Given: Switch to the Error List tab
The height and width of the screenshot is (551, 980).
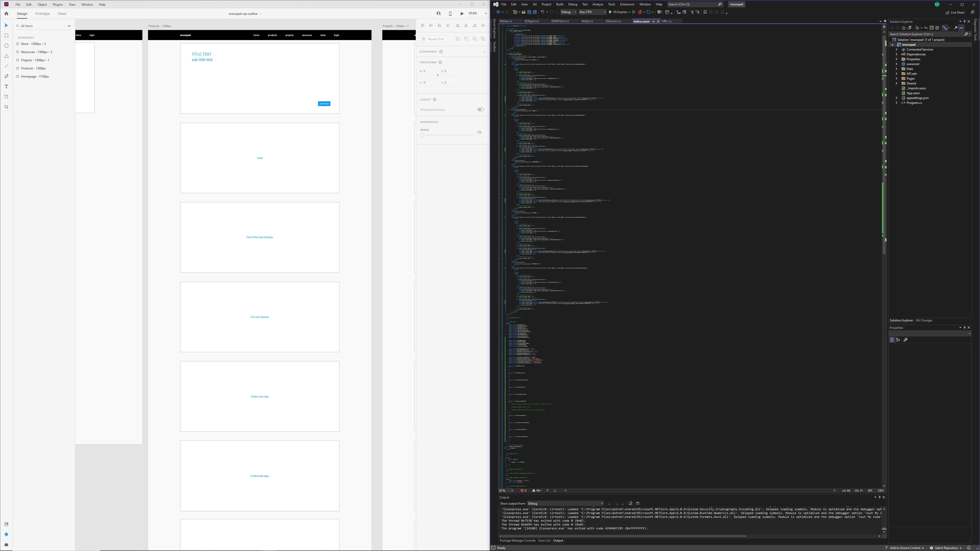Looking at the screenshot, I should click(x=544, y=540).
